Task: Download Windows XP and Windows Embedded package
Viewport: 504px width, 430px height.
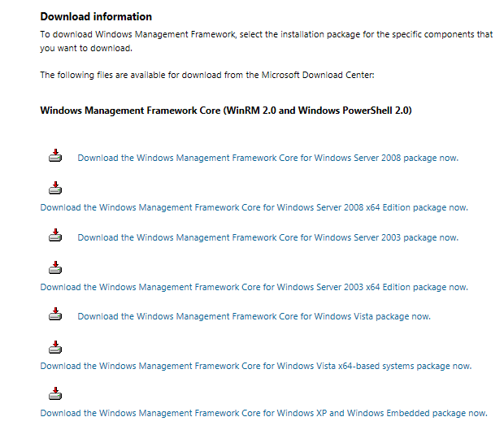Action: point(263,413)
